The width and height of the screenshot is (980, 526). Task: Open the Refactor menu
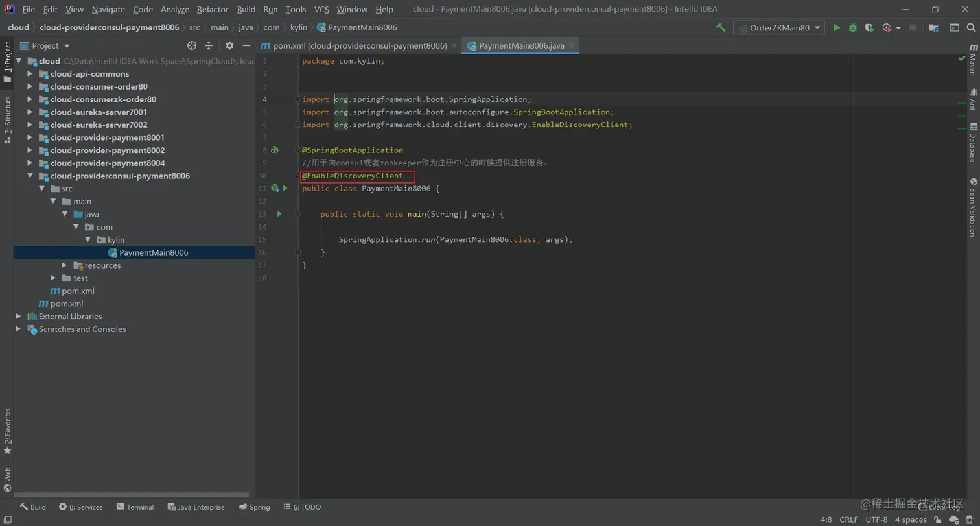point(213,9)
